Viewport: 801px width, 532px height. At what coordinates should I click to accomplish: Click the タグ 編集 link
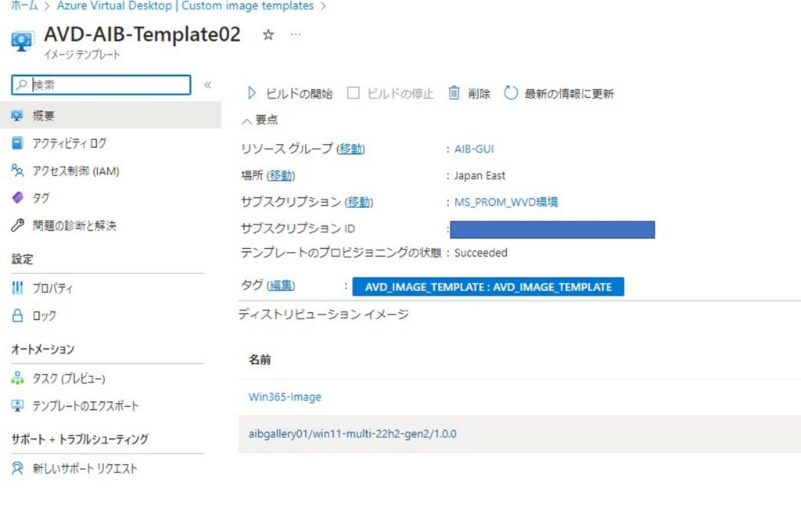pos(282,286)
